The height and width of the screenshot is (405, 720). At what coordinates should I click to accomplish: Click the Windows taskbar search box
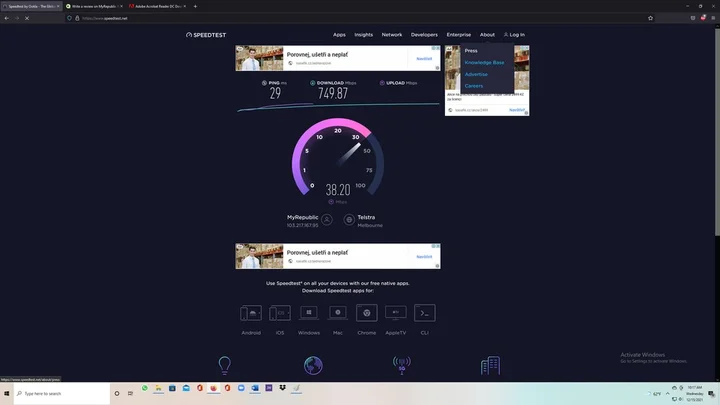click(60, 393)
